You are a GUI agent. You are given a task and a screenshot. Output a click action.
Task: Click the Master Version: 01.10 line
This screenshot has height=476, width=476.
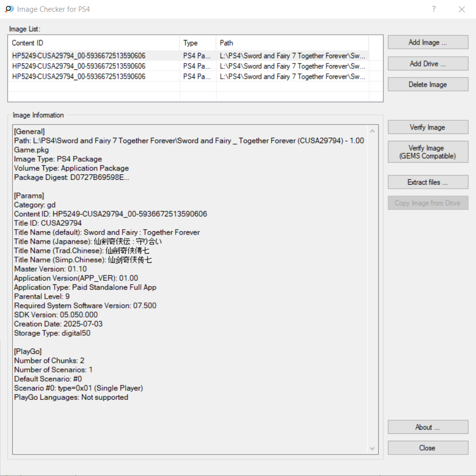50,269
